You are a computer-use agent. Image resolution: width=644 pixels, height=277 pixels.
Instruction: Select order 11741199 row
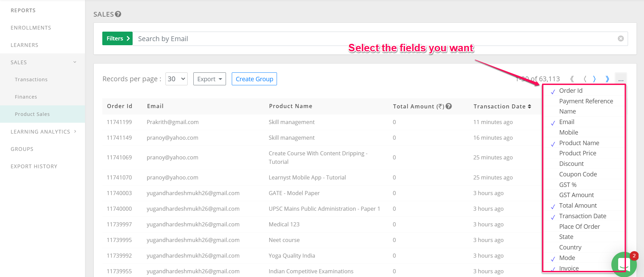click(321, 122)
